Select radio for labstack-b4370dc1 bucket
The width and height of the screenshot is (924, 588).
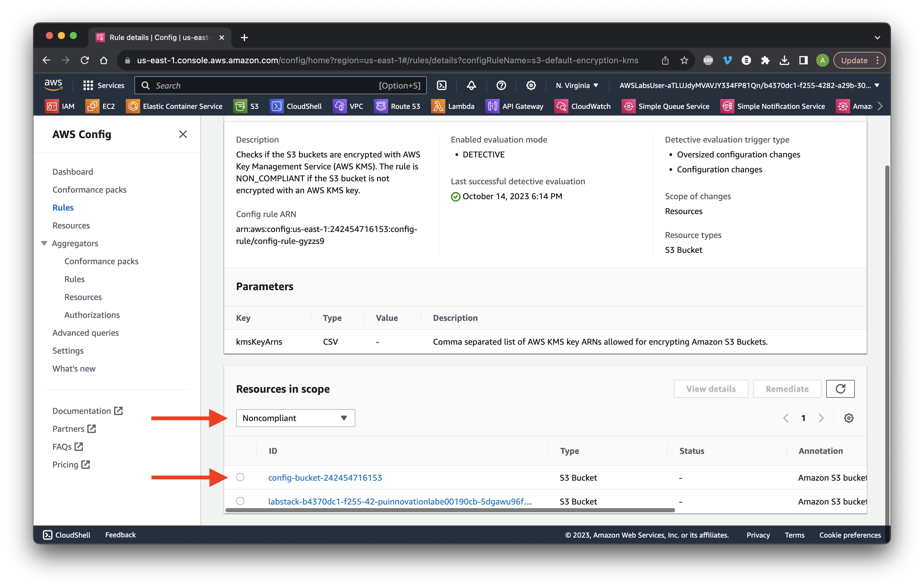click(240, 501)
